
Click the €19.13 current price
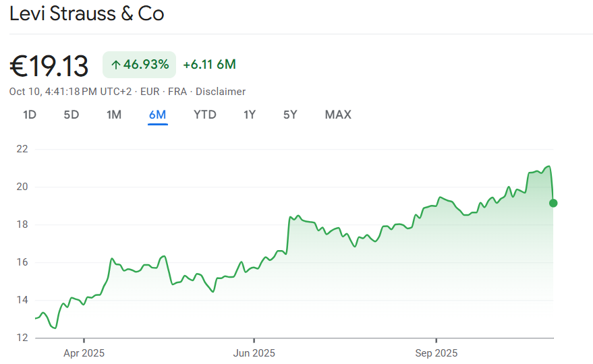(x=49, y=66)
